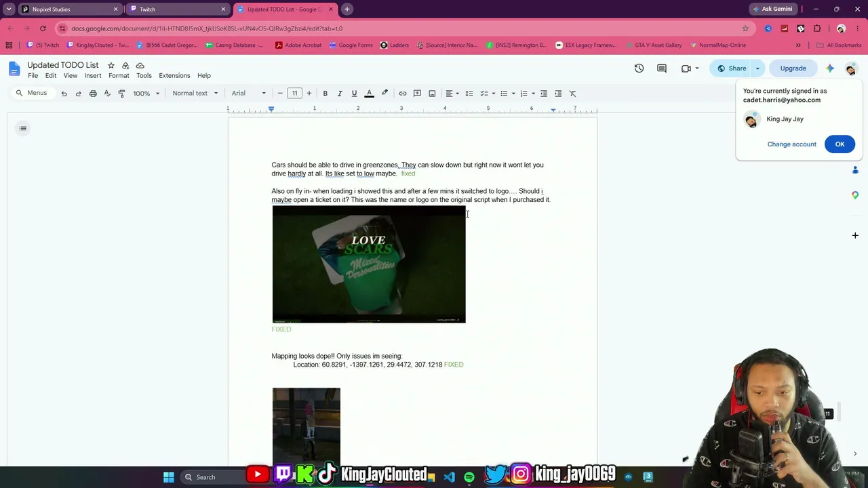
Task: Open the Format menu
Action: point(119,76)
